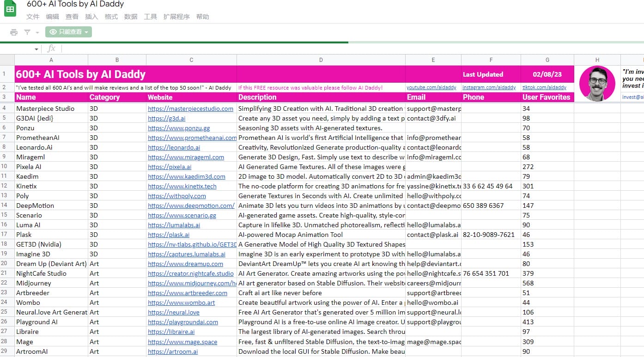Select the NightCafe Studio name cell
Screen dimensions: 644x357
(51, 273)
